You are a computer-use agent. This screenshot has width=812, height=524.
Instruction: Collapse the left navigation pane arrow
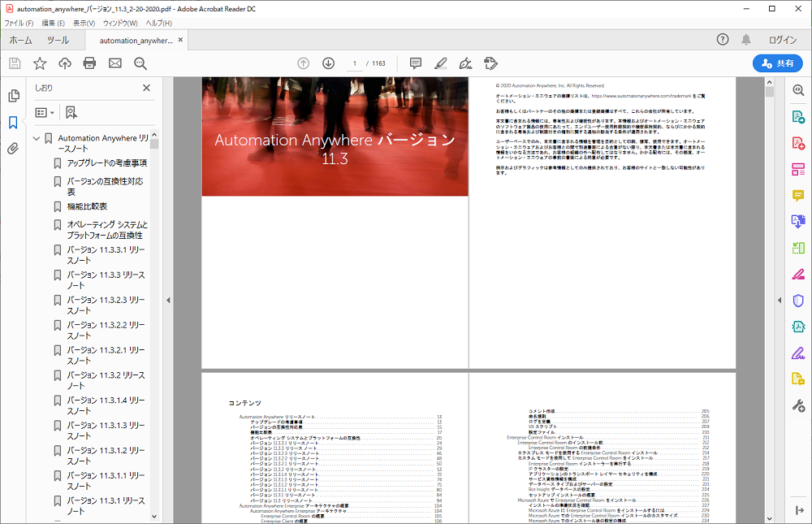coord(168,300)
